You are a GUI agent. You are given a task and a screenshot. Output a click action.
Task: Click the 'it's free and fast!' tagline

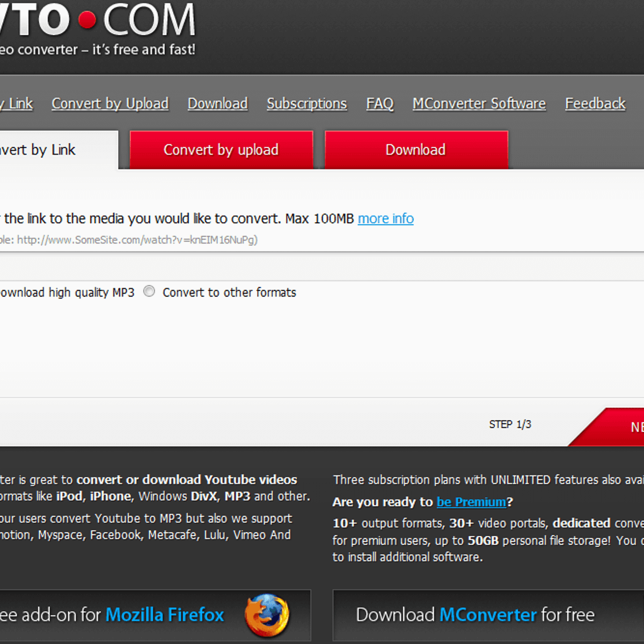click(144, 49)
